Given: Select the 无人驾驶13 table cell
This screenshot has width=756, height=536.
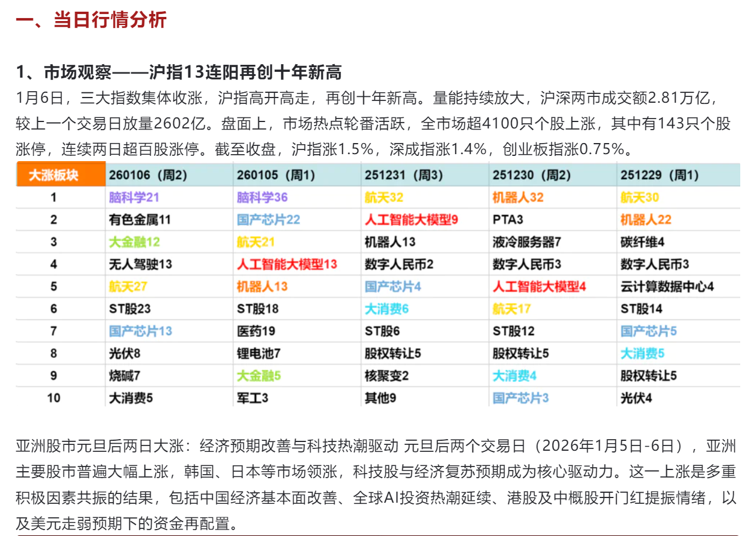Looking at the screenshot, I should click(140, 264).
